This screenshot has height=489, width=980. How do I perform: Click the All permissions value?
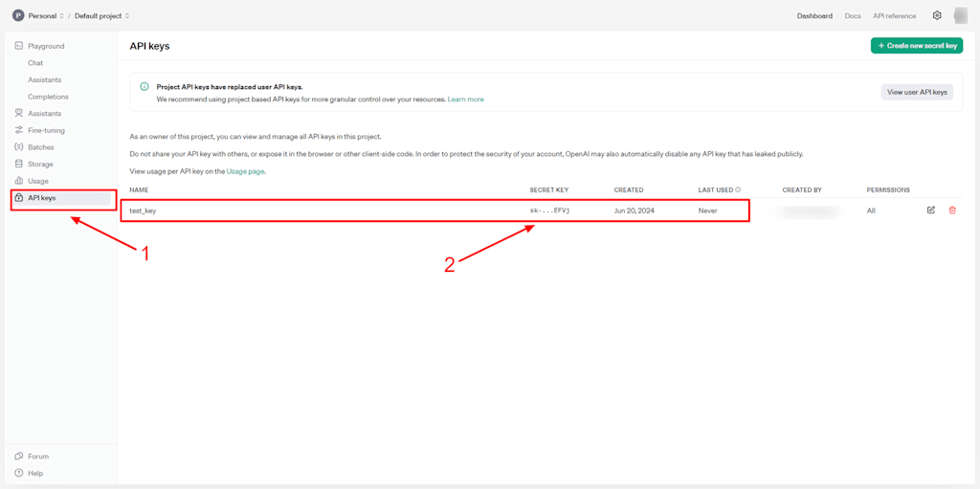[x=871, y=211]
